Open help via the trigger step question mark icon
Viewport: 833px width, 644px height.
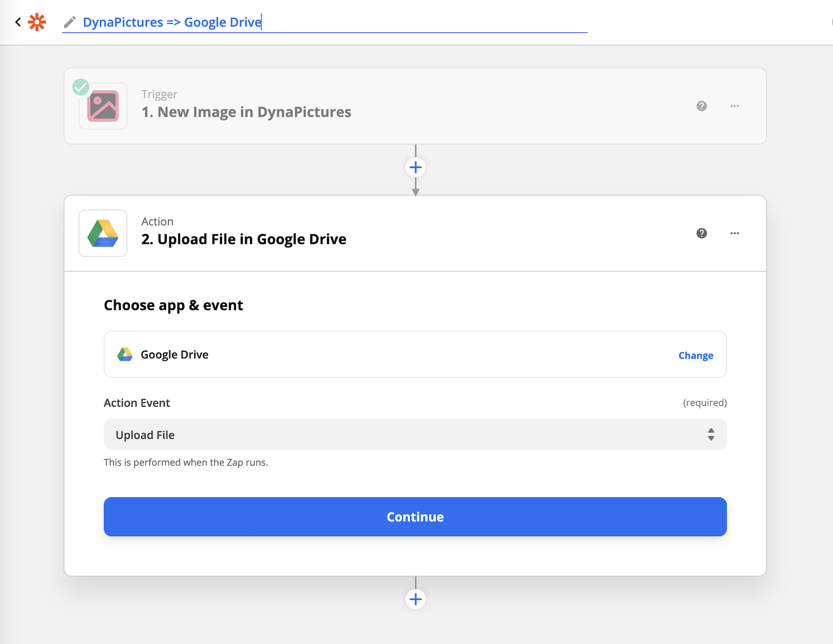[702, 106]
